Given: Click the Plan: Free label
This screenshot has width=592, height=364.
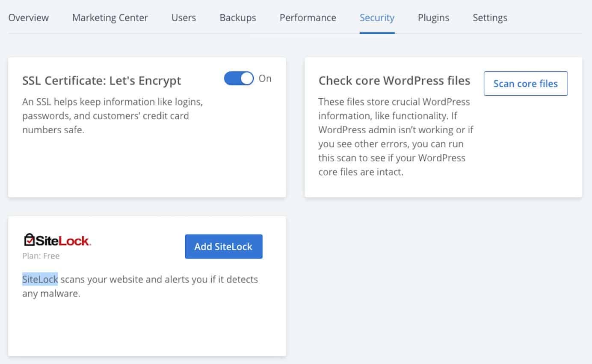Looking at the screenshot, I should (41, 256).
